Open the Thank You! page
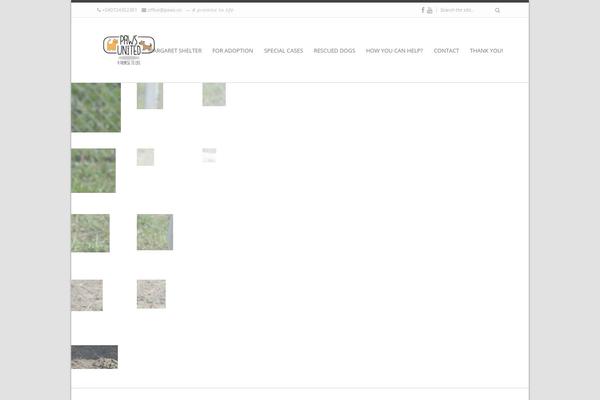600x400 pixels. click(486, 51)
